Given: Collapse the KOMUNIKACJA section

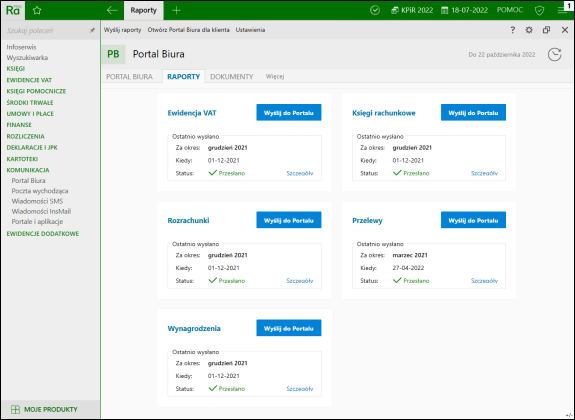Looking at the screenshot, I should 28,170.
